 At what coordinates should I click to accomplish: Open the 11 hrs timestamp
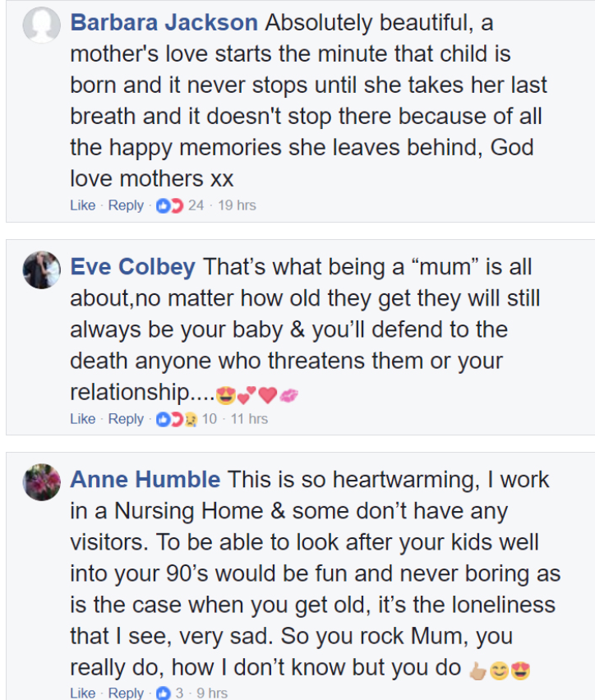pyautogui.click(x=249, y=419)
